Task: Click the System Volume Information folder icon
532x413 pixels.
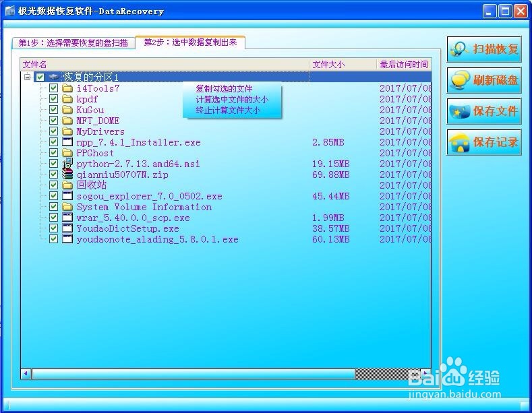Action: pos(67,207)
